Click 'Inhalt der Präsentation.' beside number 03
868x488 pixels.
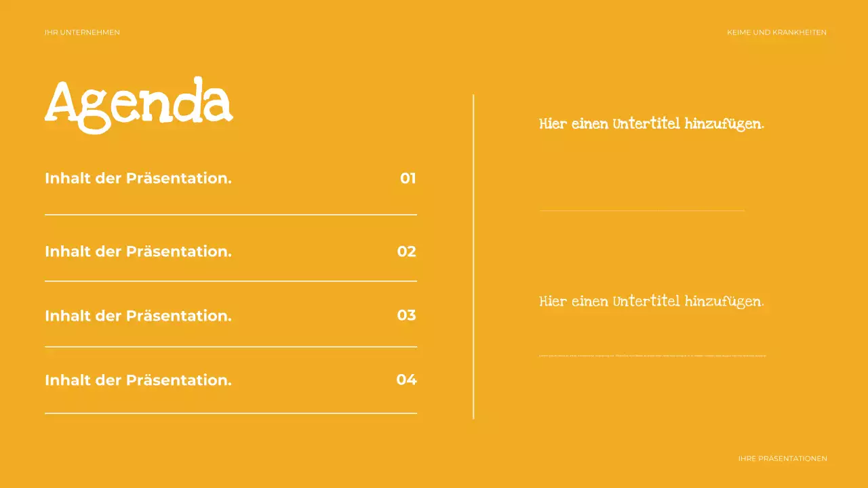point(138,316)
